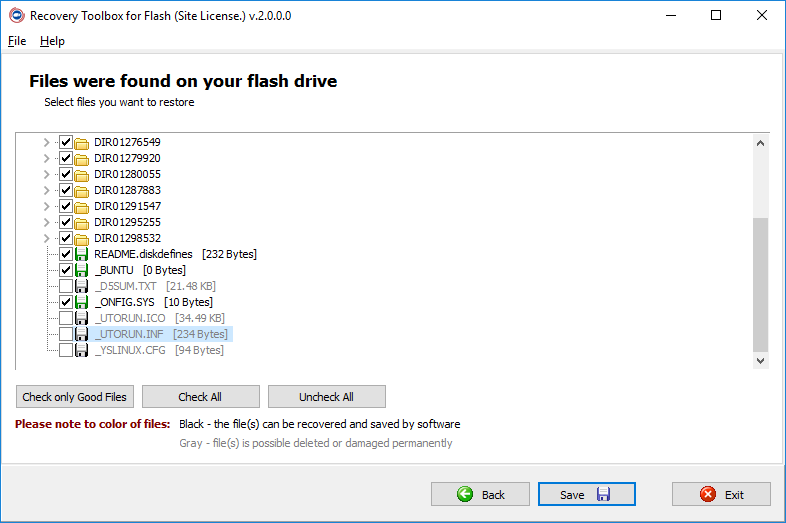The image size is (786, 523).
Task: Save the selected recovered files
Action: coord(586,494)
